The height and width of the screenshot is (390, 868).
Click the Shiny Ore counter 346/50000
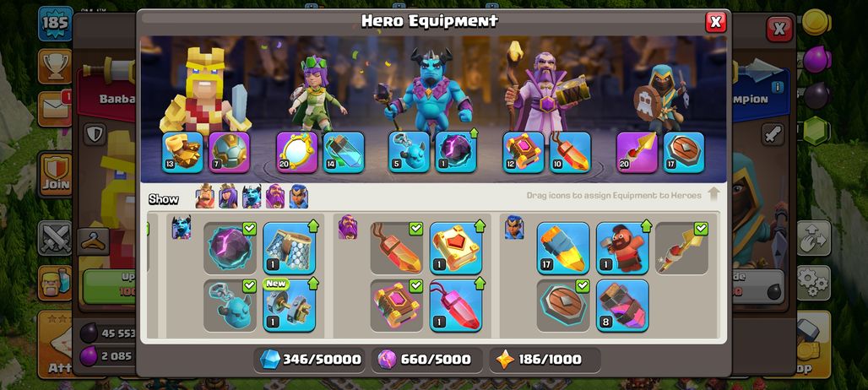pos(310,360)
